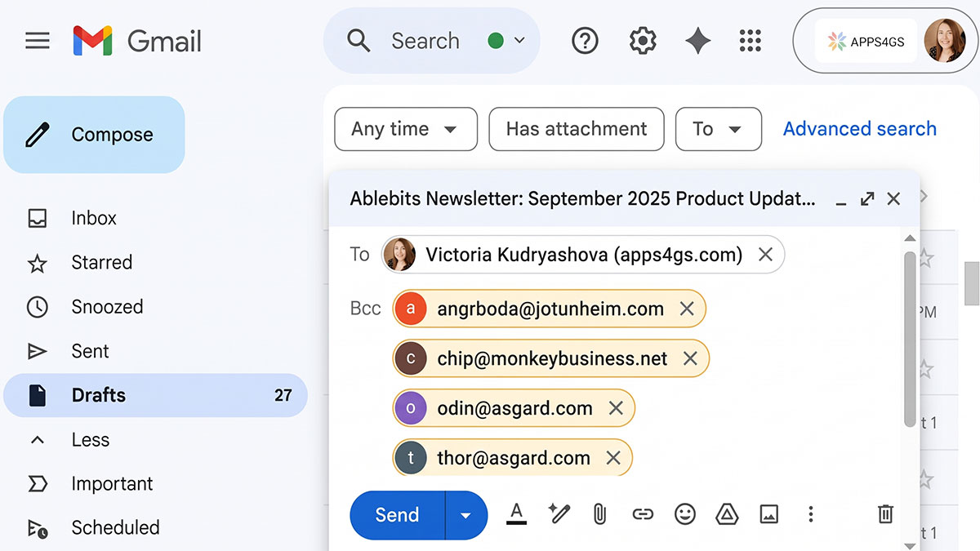
Task: Open the To filter dropdown
Action: click(x=719, y=129)
